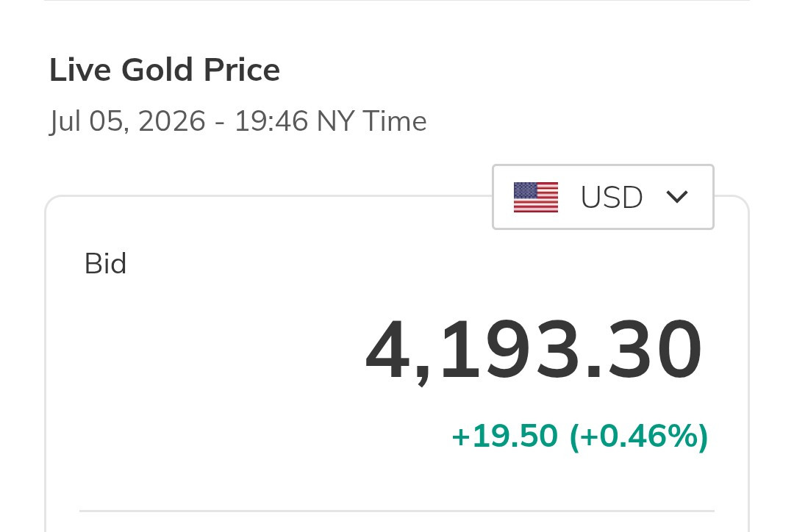Click the Live Gold Price heading

point(165,70)
